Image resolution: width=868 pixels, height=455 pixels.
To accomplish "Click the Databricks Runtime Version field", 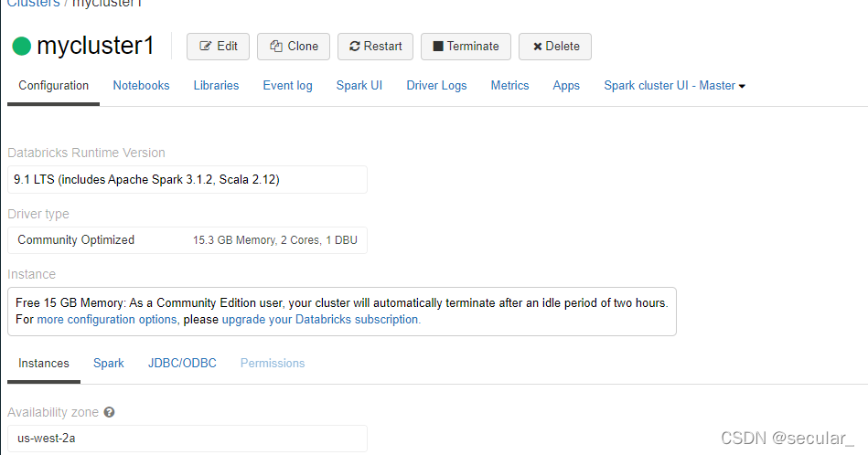I will pyautogui.click(x=188, y=180).
